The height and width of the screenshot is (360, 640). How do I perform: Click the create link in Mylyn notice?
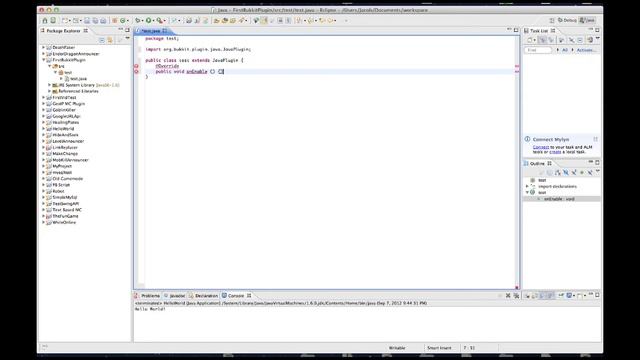coord(555,152)
